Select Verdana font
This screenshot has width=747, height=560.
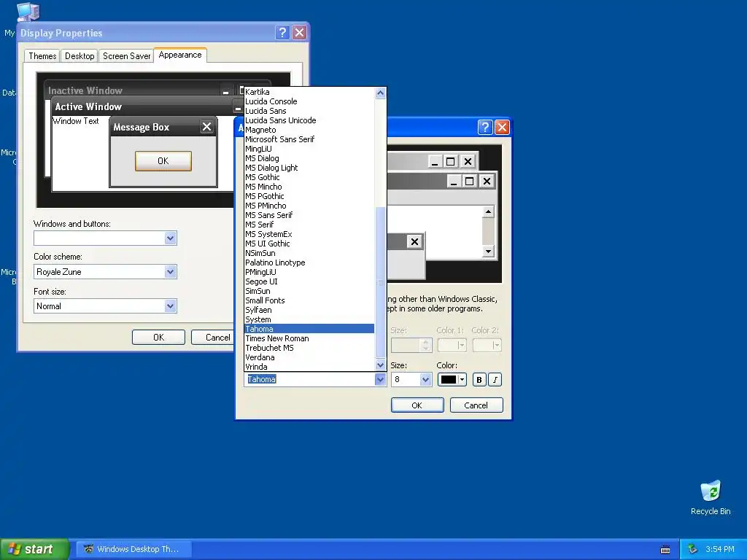[309, 357]
